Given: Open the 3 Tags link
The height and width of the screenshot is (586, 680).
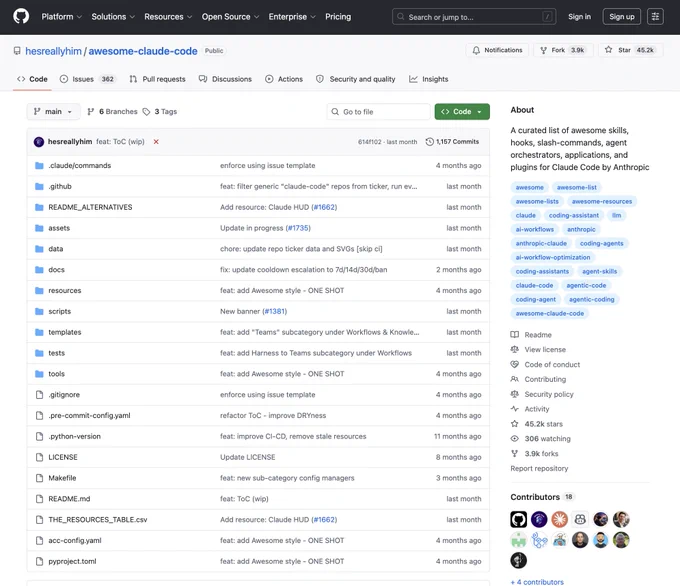Looking at the screenshot, I should (160, 111).
